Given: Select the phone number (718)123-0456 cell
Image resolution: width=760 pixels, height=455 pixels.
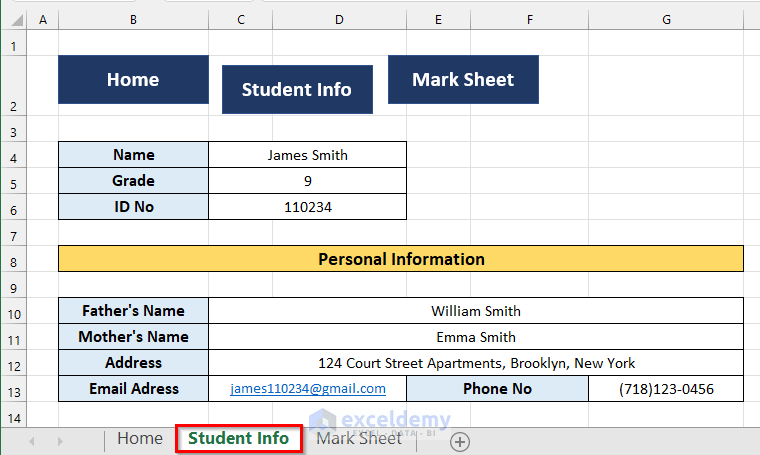Looking at the screenshot, I should (666, 389).
